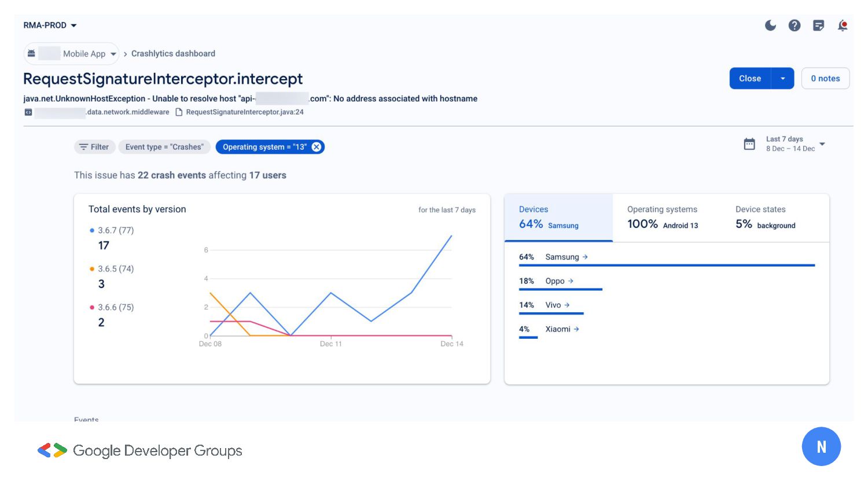868x488 pixels.
Task: Toggle dark mode moon icon
Action: point(770,25)
